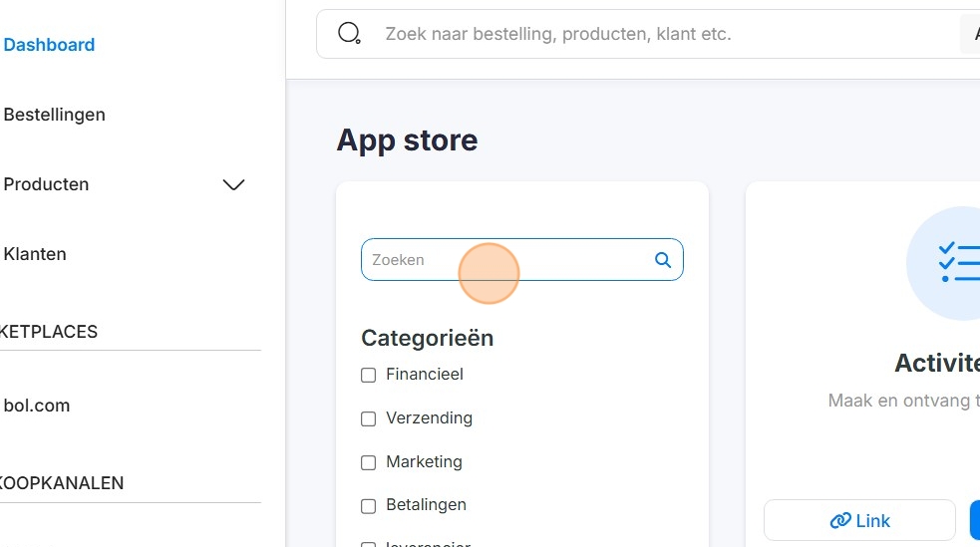Click the blue button right of Link
The image size is (980, 547).
(974, 520)
